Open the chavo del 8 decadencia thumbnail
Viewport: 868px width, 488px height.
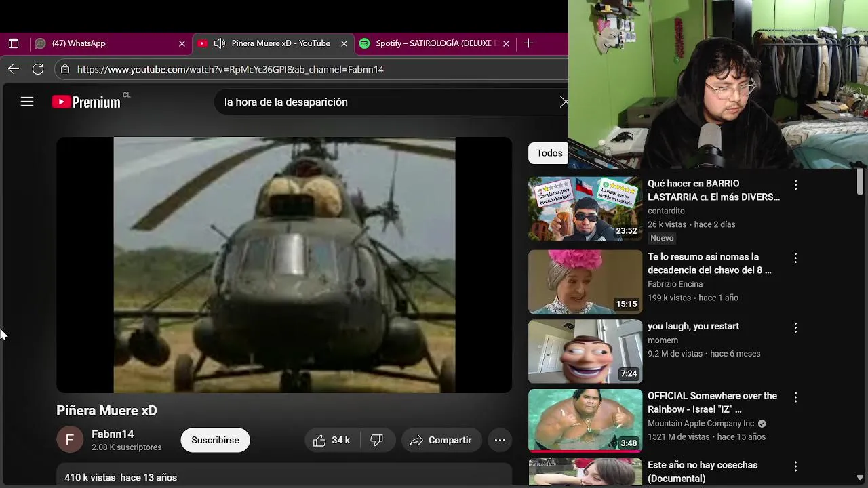[x=585, y=282]
